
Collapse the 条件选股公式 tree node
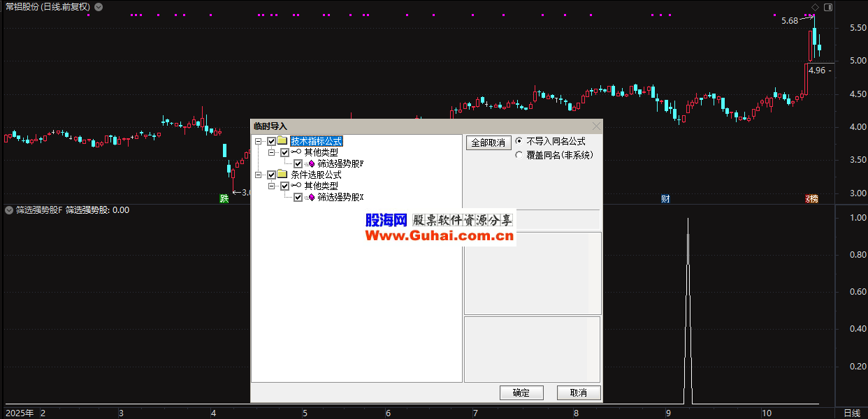coord(258,175)
